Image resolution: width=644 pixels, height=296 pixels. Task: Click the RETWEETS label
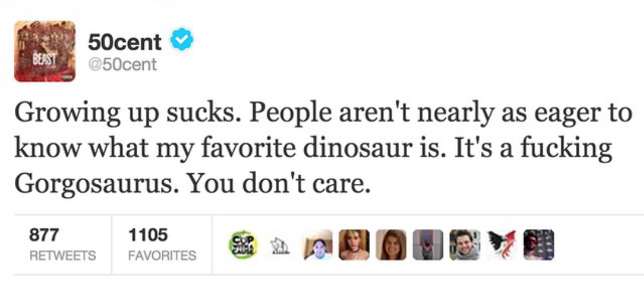point(62,255)
